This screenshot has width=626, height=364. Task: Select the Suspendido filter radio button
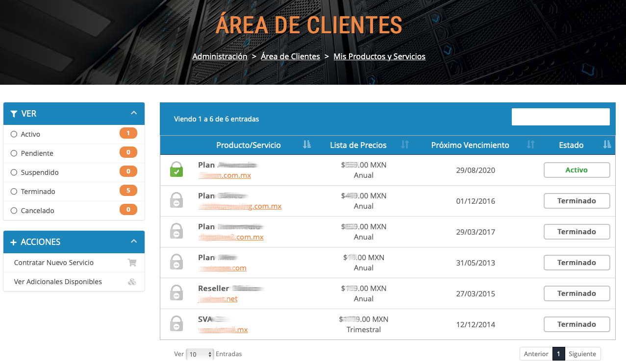point(14,172)
